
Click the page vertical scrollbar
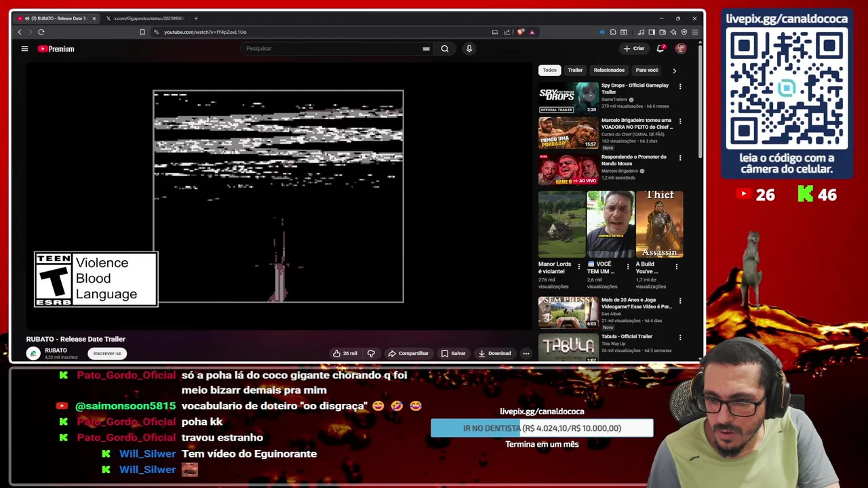pos(700,102)
